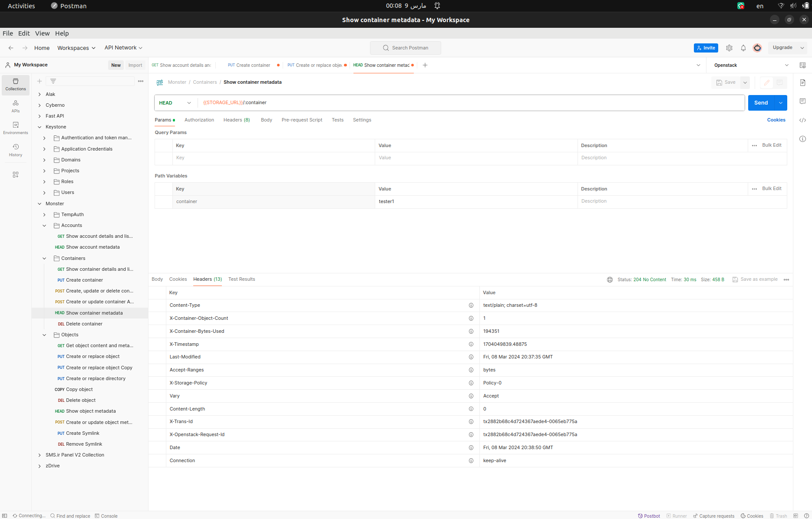Image resolution: width=812 pixels, height=519 pixels.
Task: Open the API Network dropdown
Action: [123, 48]
